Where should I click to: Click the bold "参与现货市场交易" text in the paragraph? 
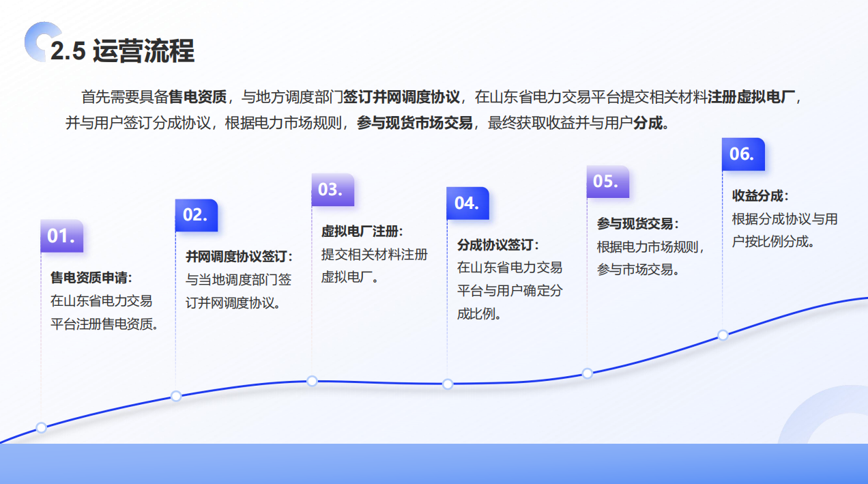pos(414,124)
